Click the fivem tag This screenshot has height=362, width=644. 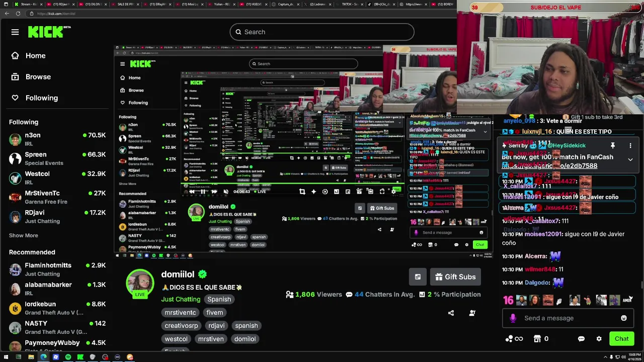214,313
